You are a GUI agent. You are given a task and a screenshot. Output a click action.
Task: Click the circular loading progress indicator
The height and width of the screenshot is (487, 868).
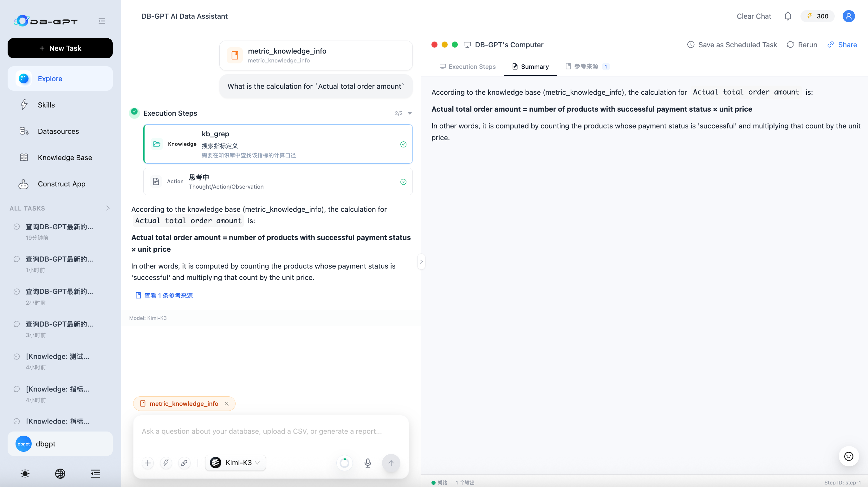pos(344,463)
